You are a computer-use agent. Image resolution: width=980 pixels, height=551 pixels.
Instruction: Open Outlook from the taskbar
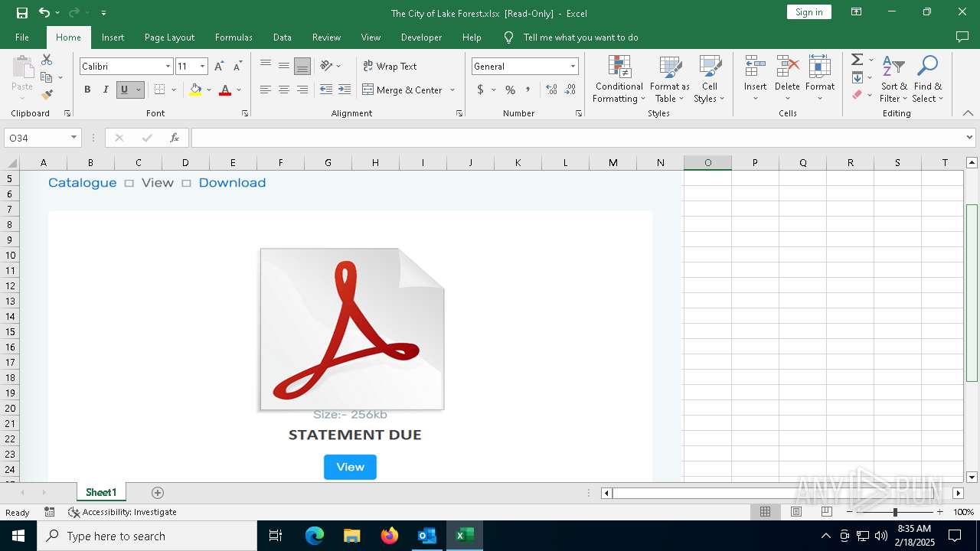(426, 536)
